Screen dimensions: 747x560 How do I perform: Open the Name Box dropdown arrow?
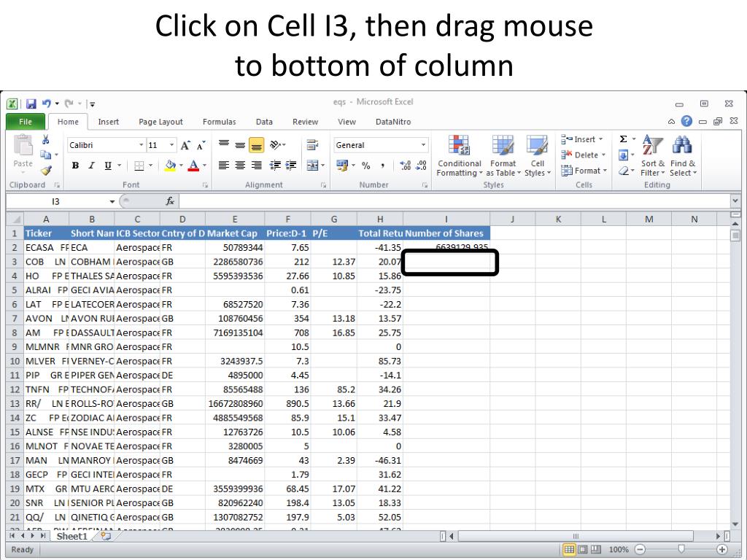click(112, 201)
